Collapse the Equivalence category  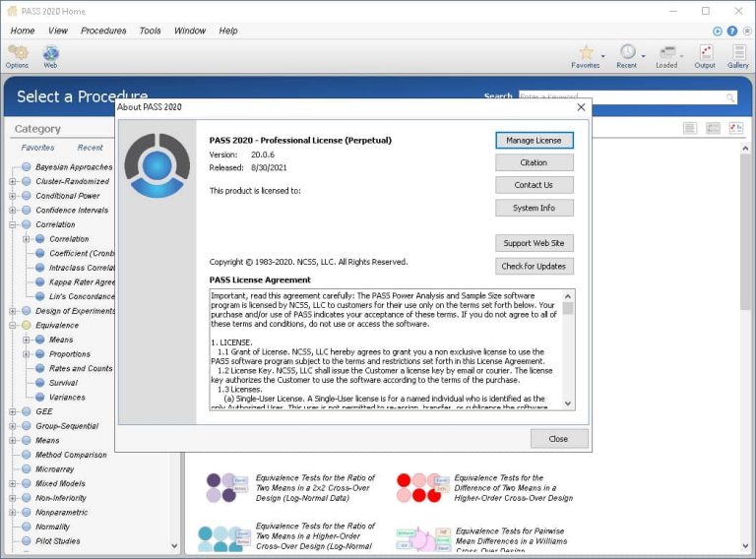[13, 326]
